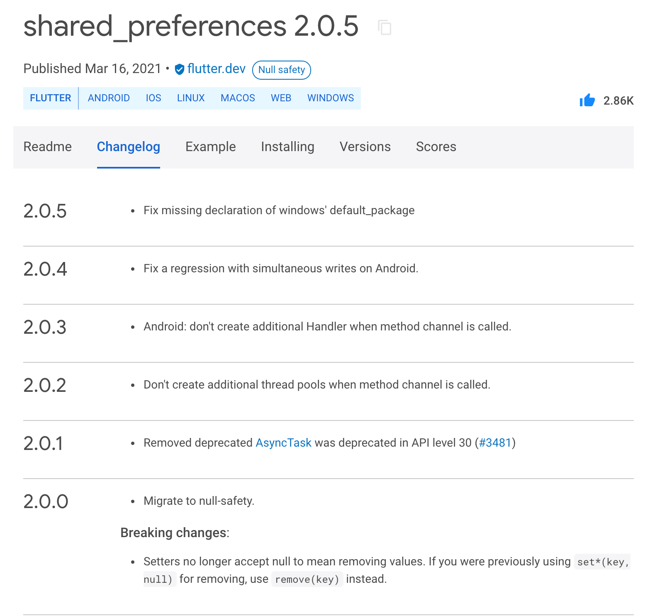
Task: Select the WINDOWS platform tag
Action: [331, 98]
